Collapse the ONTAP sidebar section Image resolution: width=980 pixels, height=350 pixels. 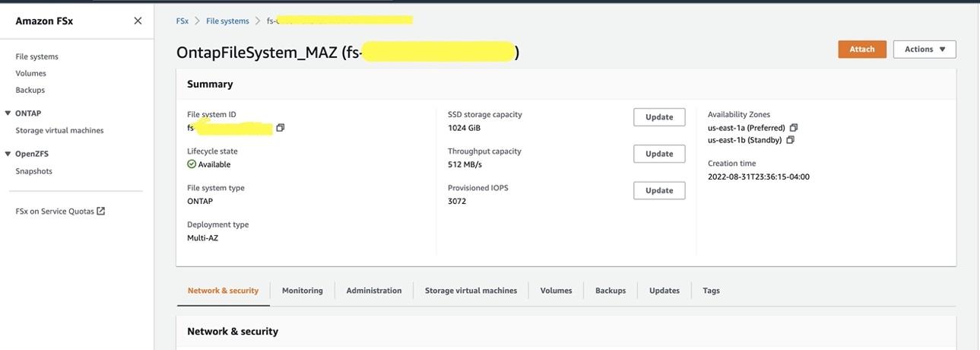click(x=8, y=113)
